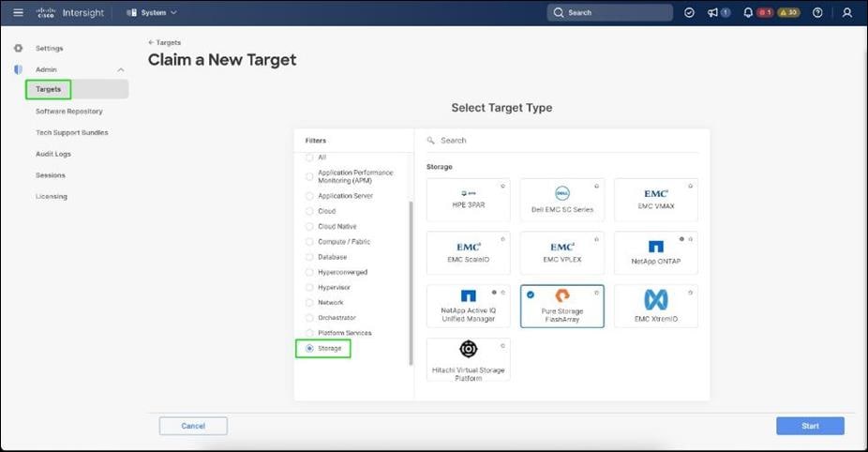Click the info icon on EMC VMAX card
Viewport: 868px width, 452px height.
[690, 186]
